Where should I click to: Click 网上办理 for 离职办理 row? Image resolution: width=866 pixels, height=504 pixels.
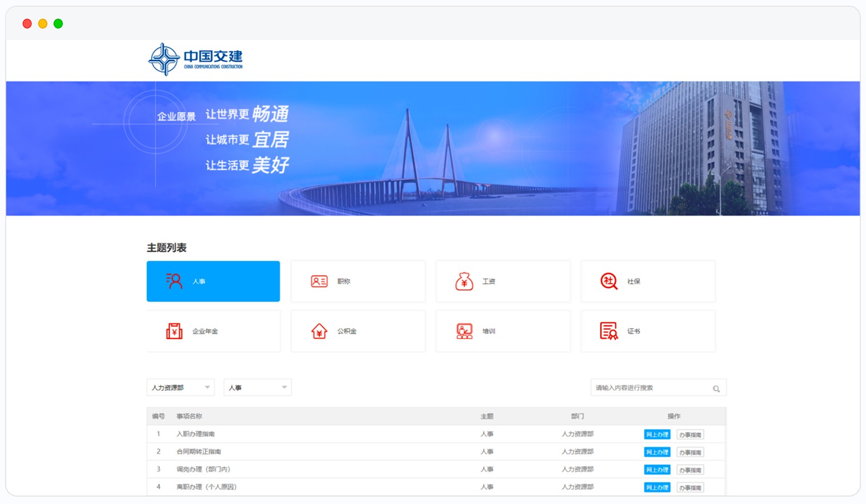pyautogui.click(x=657, y=488)
